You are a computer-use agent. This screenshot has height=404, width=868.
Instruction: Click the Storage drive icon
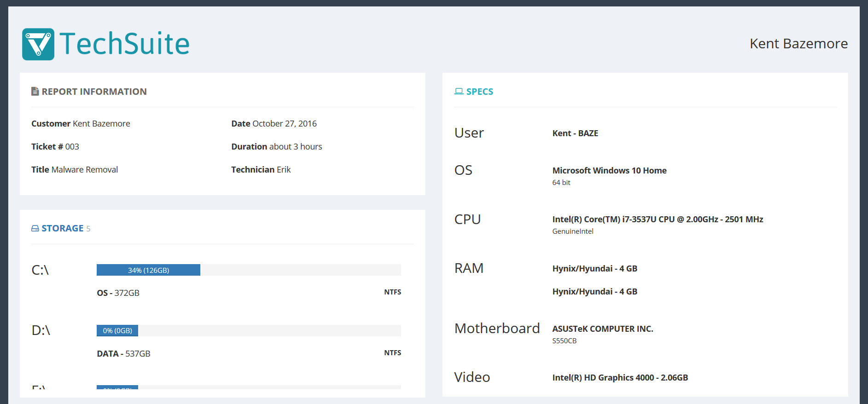[35, 228]
